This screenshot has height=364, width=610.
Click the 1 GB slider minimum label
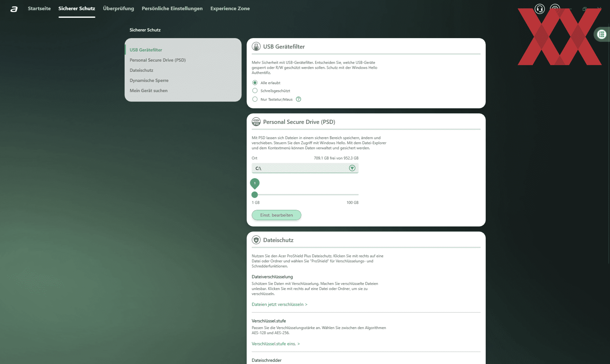click(255, 202)
